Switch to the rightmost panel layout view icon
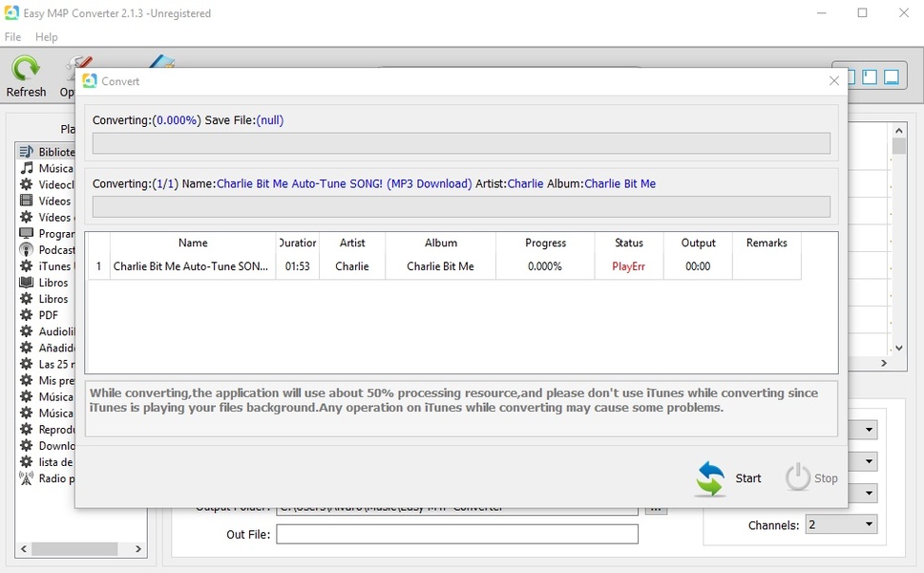This screenshot has height=573, width=924. point(892,76)
